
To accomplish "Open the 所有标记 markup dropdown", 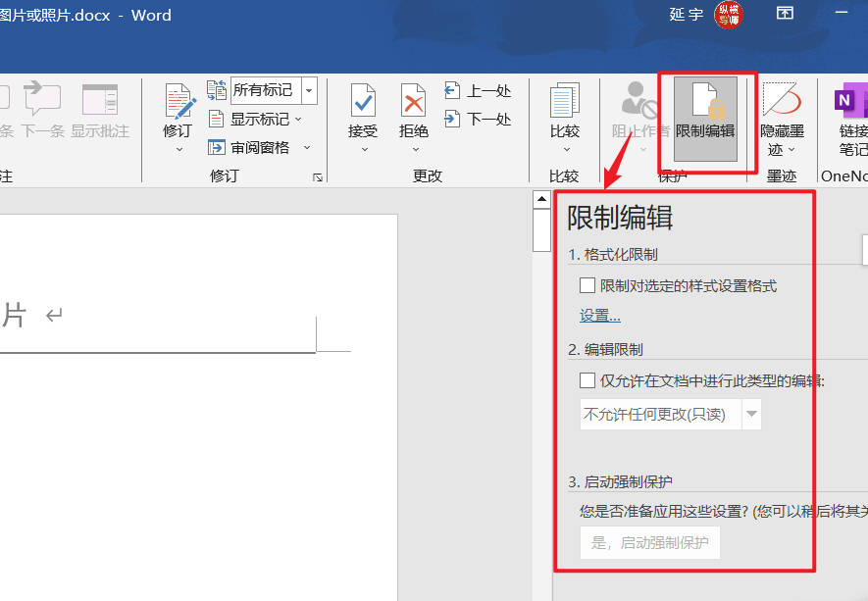I will [308, 89].
